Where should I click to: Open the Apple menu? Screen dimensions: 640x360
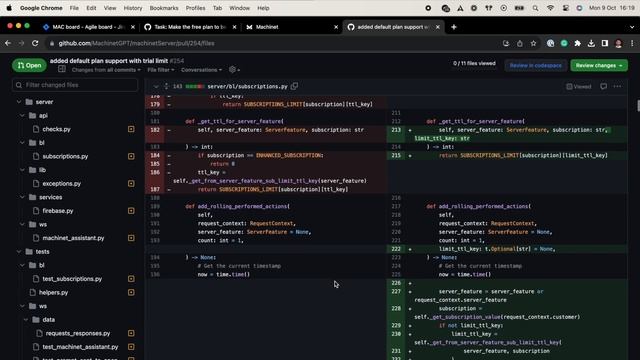click(x=9, y=8)
